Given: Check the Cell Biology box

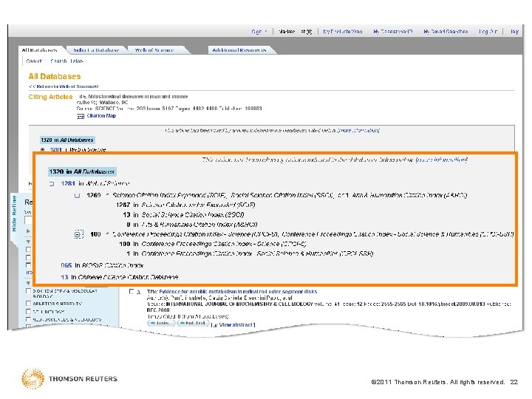Looking at the screenshot, I should tap(29, 311).
